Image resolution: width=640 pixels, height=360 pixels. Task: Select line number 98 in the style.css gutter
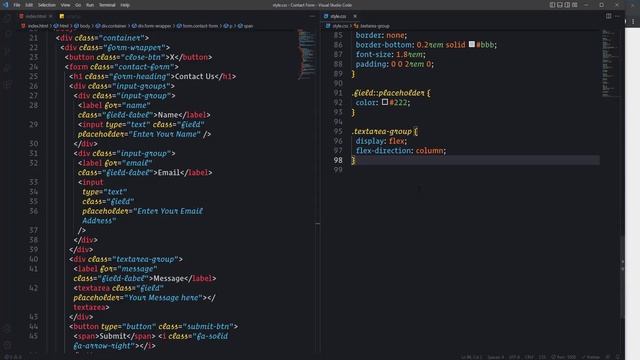(x=338, y=160)
